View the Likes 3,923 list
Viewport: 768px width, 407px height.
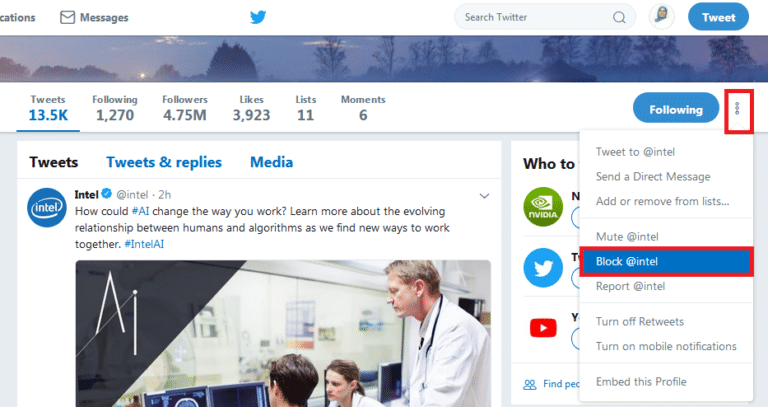click(251, 108)
